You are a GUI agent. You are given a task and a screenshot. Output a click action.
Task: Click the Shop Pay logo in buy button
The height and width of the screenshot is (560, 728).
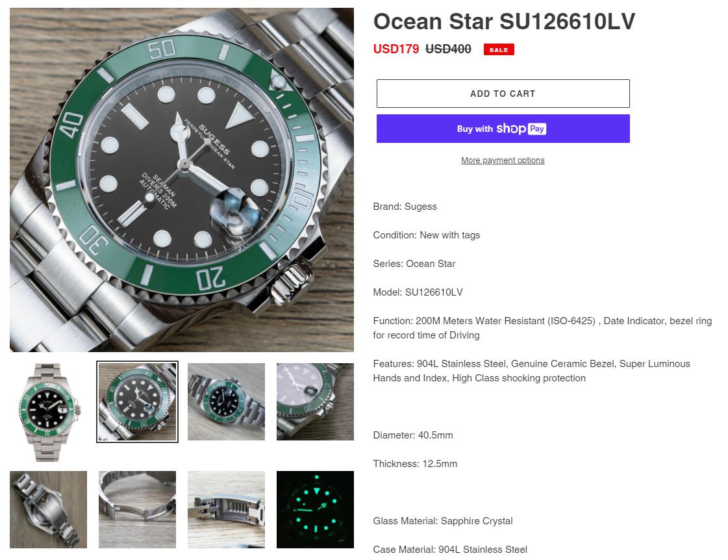click(521, 129)
